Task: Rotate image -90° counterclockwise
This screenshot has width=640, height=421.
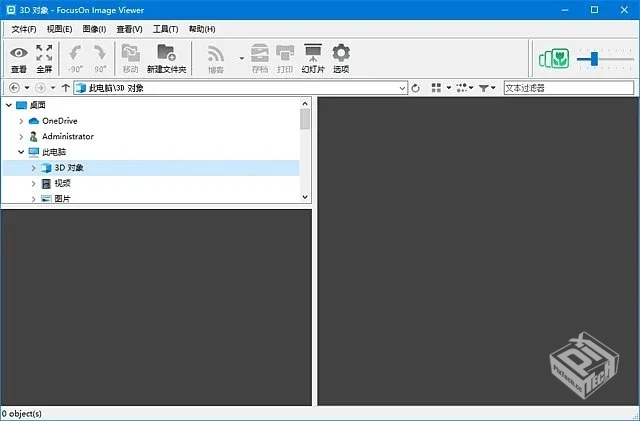Action: pos(75,58)
